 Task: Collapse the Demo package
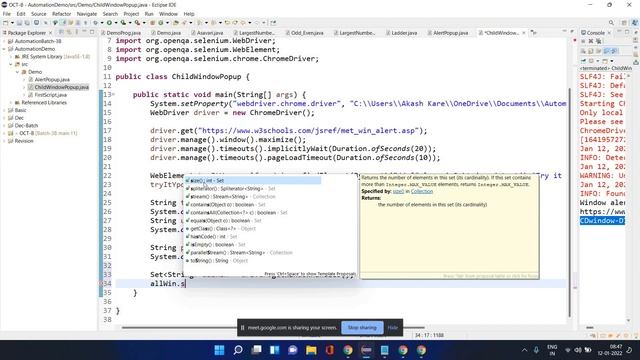[18, 72]
